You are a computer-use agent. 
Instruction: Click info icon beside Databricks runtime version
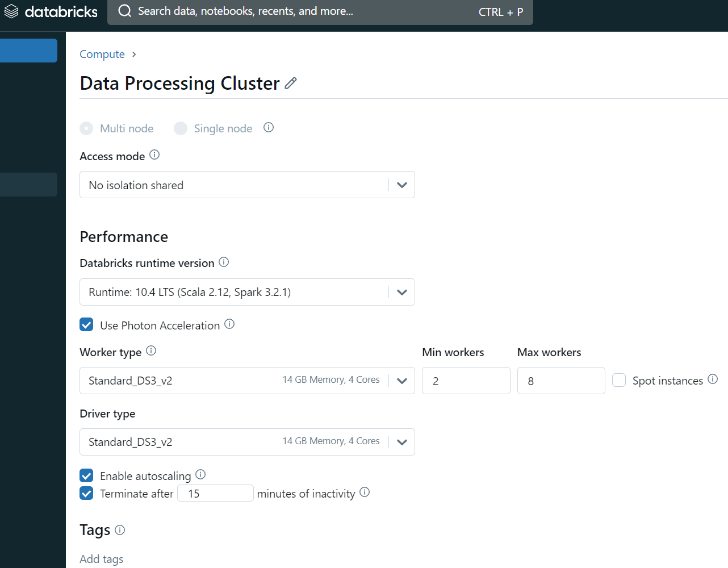coord(224,262)
